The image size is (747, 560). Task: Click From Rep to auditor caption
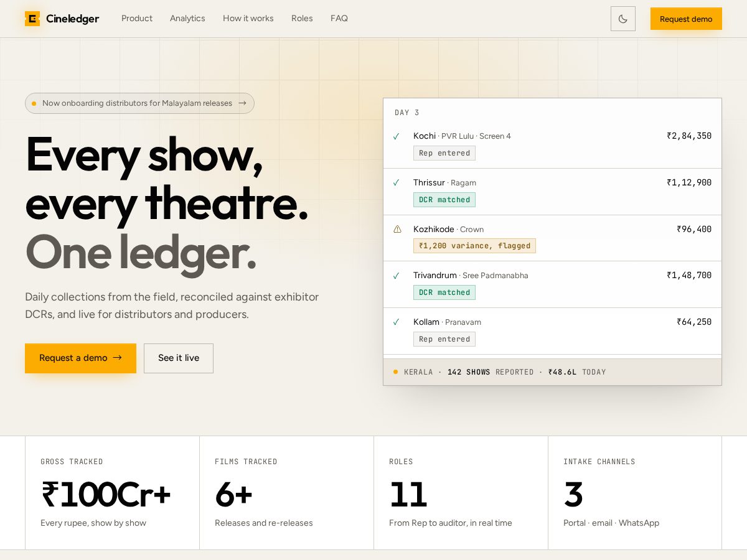pyautogui.click(x=451, y=523)
